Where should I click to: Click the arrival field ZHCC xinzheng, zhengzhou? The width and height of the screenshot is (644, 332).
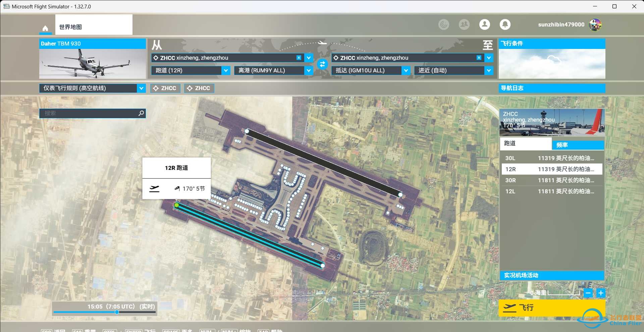[x=408, y=58]
